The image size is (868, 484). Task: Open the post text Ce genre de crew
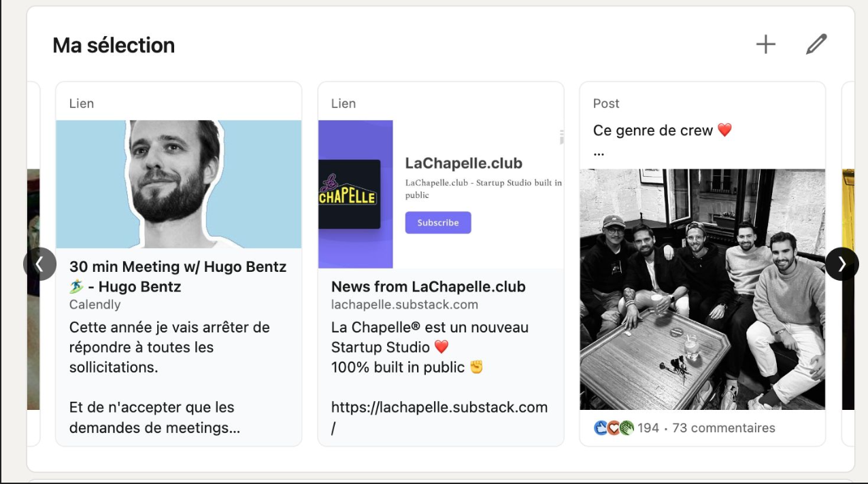click(x=663, y=131)
